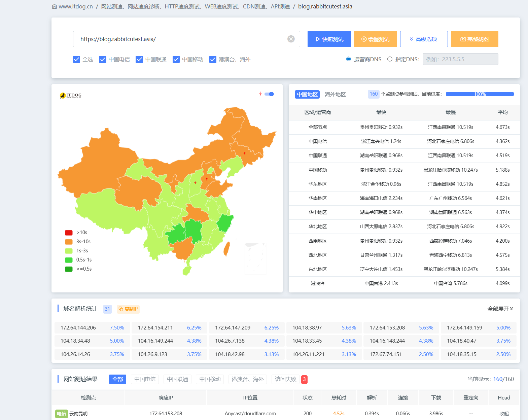
Task: Clear the URL input with X icon
Action: pyautogui.click(x=291, y=39)
